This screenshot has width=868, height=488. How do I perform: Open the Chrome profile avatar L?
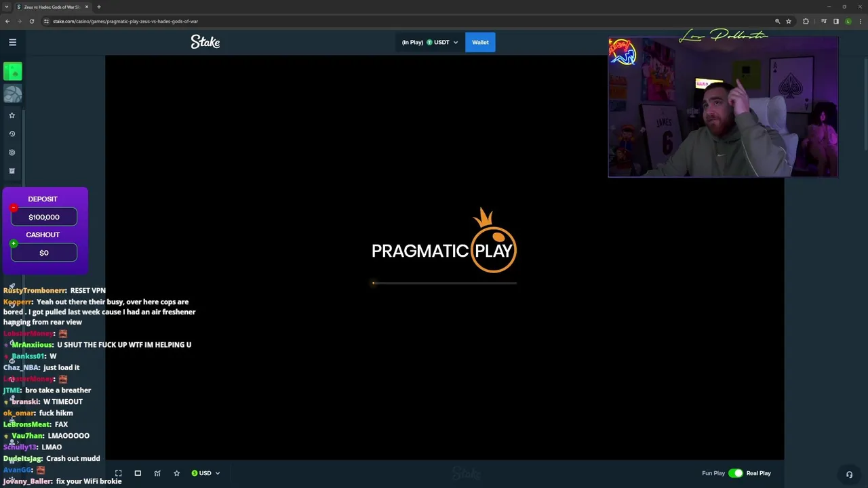pyautogui.click(x=848, y=21)
